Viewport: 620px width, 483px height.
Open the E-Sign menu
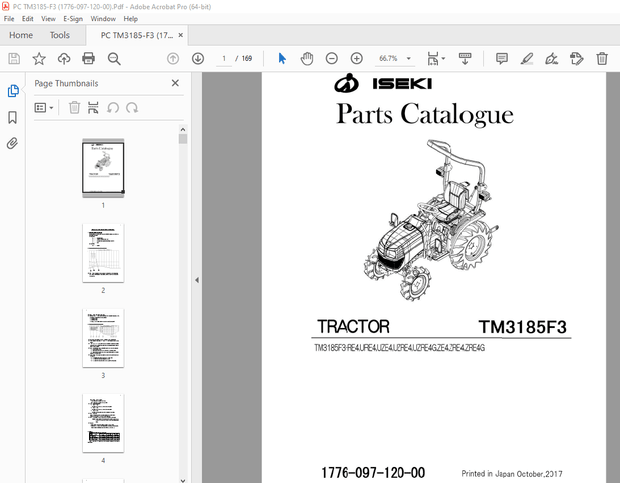point(73,19)
